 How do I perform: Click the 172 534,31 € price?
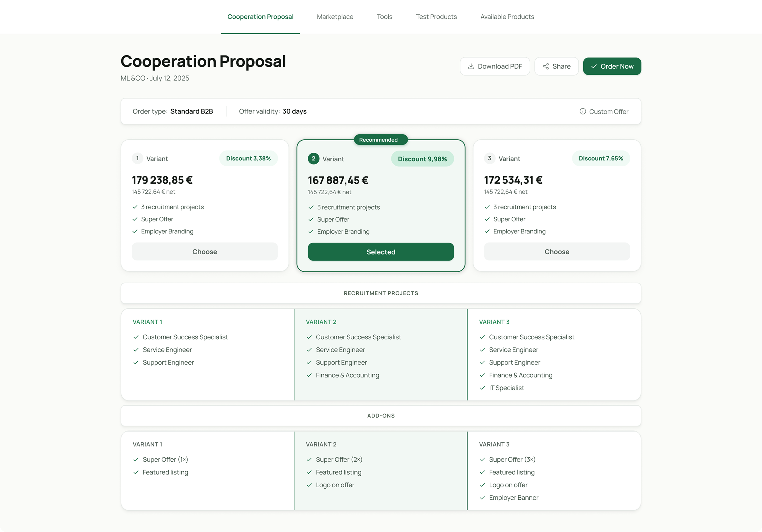tap(513, 180)
